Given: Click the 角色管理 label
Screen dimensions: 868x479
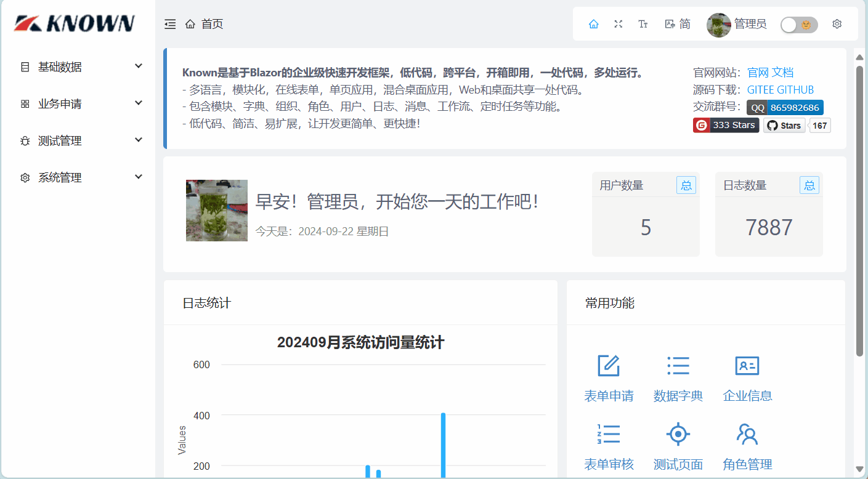Looking at the screenshot, I should point(747,464).
